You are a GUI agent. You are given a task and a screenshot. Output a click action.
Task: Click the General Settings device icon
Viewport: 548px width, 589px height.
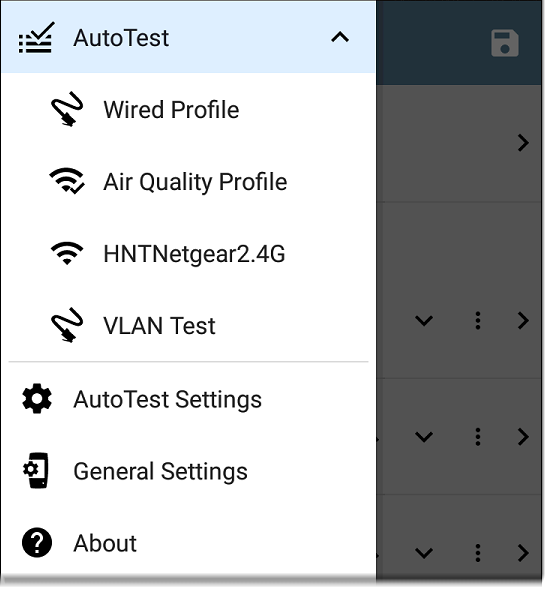coord(36,470)
